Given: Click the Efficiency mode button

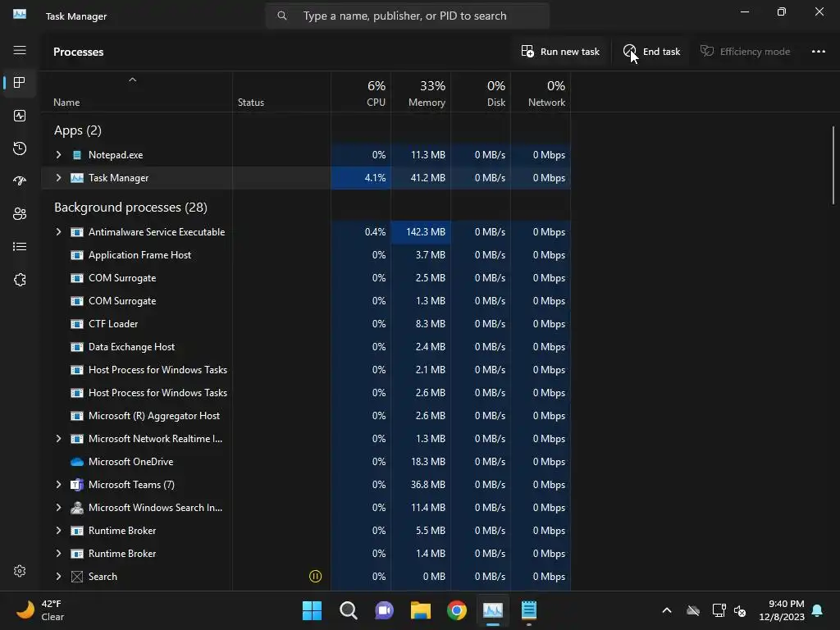Looking at the screenshot, I should coord(745,52).
